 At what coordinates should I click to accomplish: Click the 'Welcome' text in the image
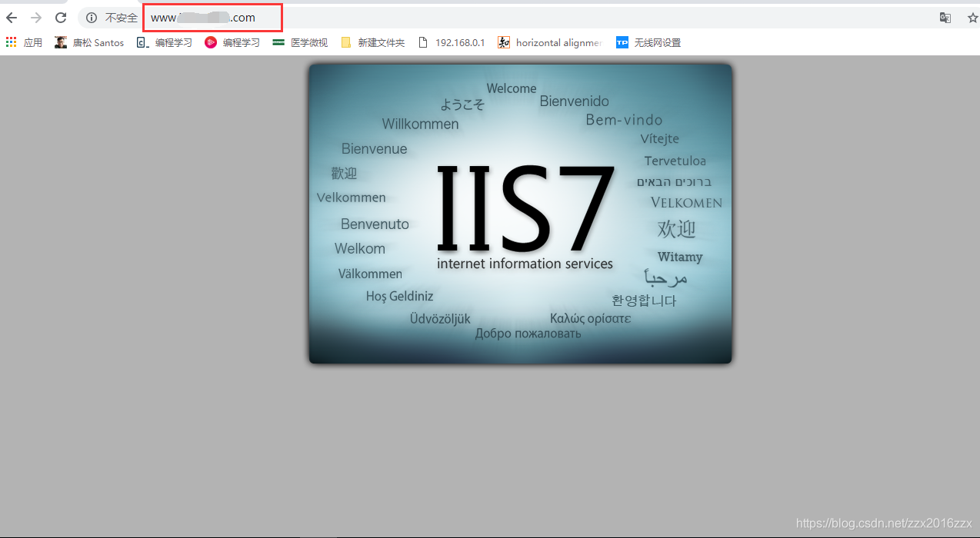click(x=512, y=88)
